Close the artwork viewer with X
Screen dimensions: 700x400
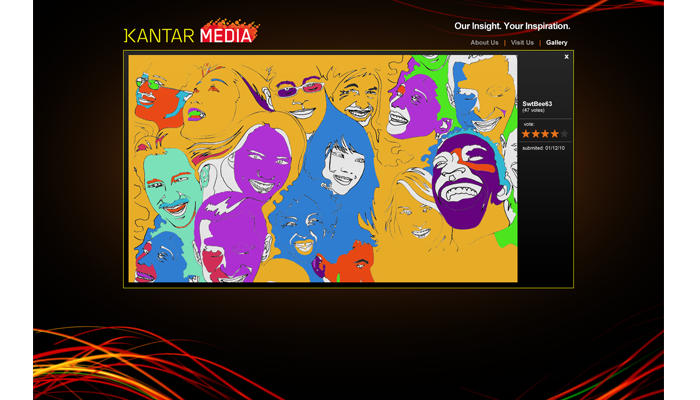point(566,57)
